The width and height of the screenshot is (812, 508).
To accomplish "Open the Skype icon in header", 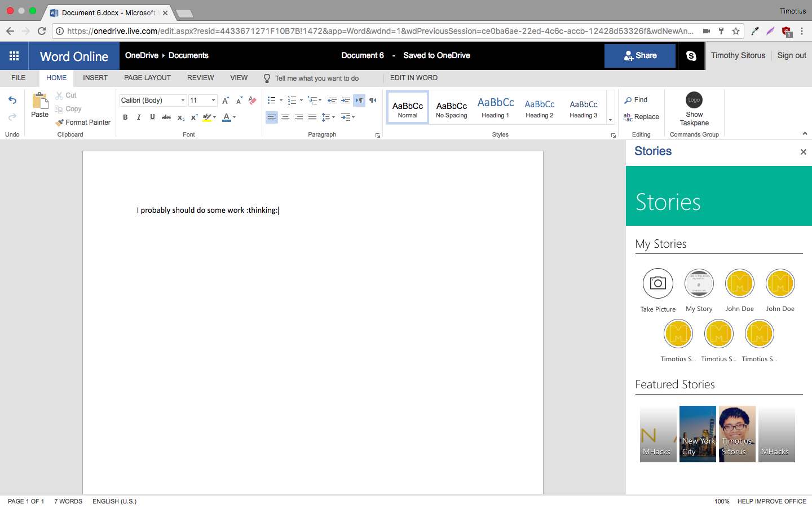I will [691, 56].
